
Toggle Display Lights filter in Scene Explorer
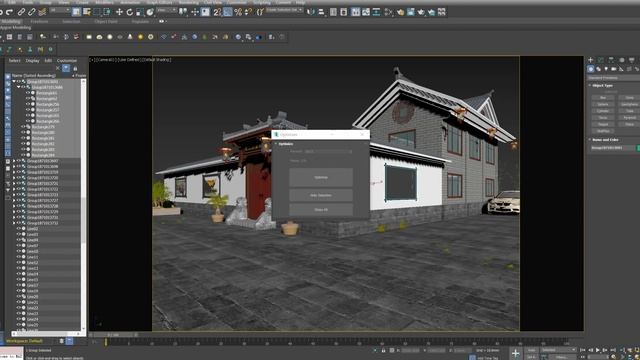pyautogui.click(x=8, y=91)
